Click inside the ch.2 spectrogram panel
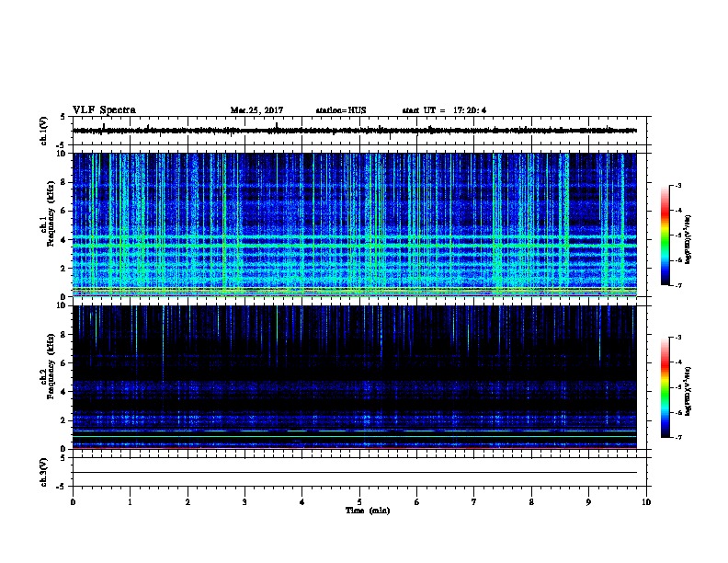This screenshot has height=563, width=728. (355, 377)
